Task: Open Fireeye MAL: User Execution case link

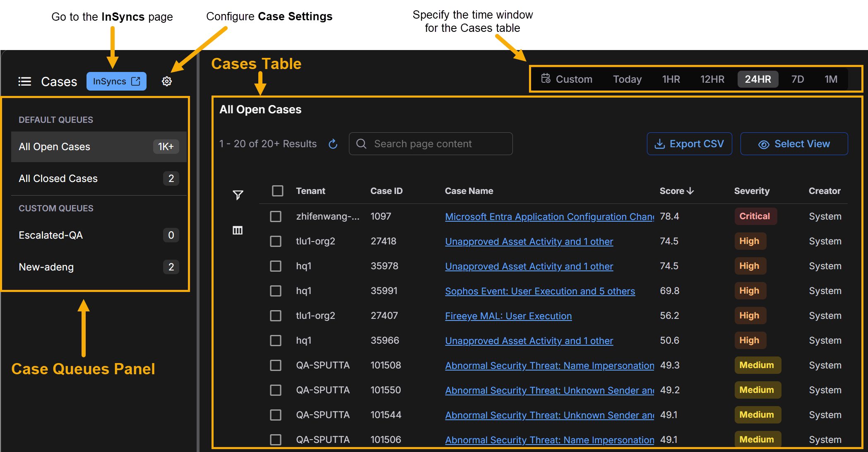Action: point(508,316)
